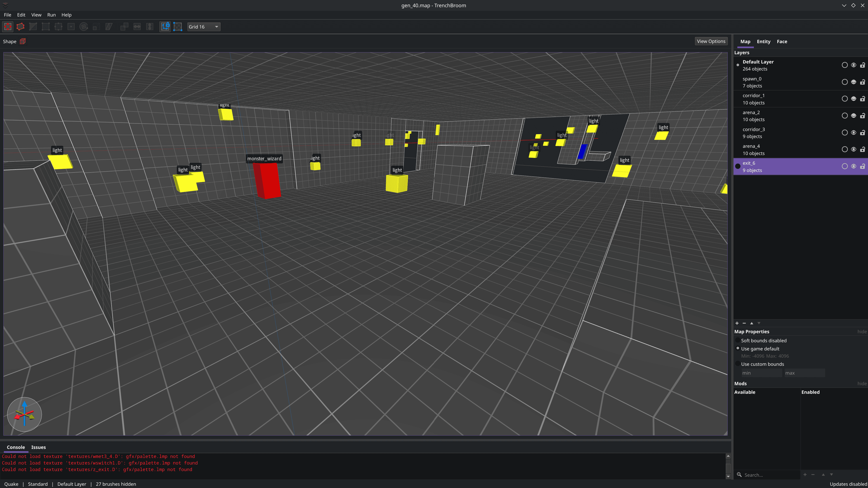The width and height of the screenshot is (868, 488).
Task: Select the translate/move objects tool
Action: point(8,27)
